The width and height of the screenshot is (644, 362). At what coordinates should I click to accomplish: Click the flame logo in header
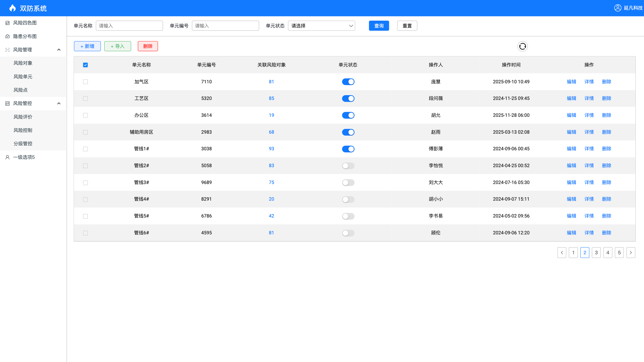click(x=12, y=8)
